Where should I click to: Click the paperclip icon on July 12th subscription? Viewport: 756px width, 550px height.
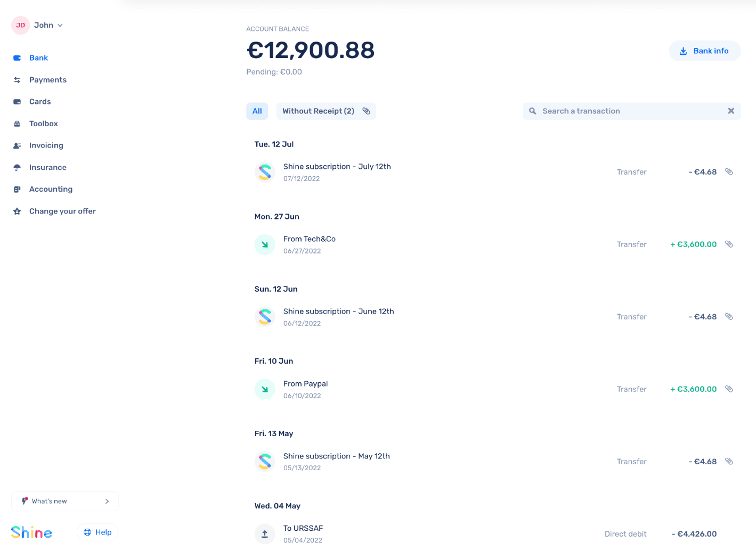(729, 172)
